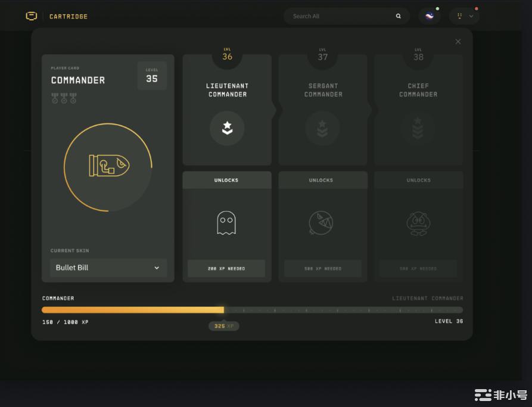Open the level 36 tab
This screenshot has height=407, width=532.
[227, 55]
